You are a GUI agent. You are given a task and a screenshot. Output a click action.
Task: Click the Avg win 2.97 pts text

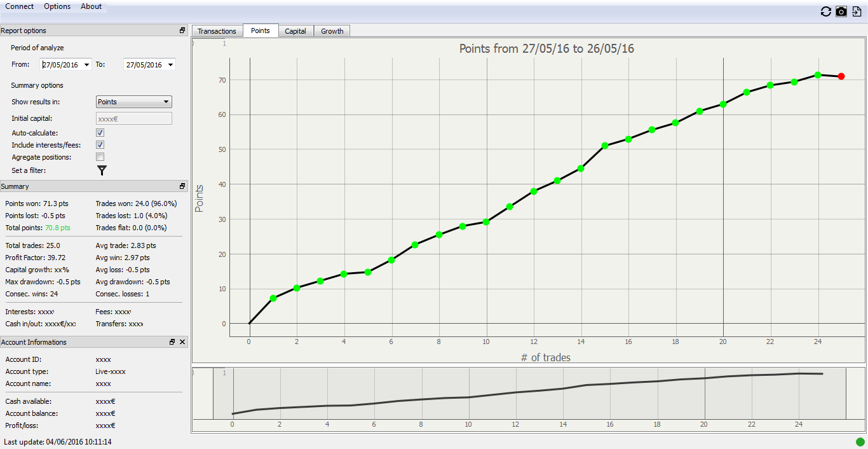click(x=123, y=258)
